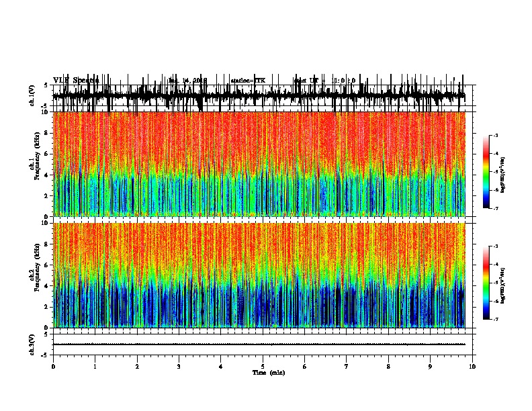Viewport: 532px width, 411px height.
Task: Click the '2' kHz tick on ch.1 spectrogram
Action: pos(47,196)
